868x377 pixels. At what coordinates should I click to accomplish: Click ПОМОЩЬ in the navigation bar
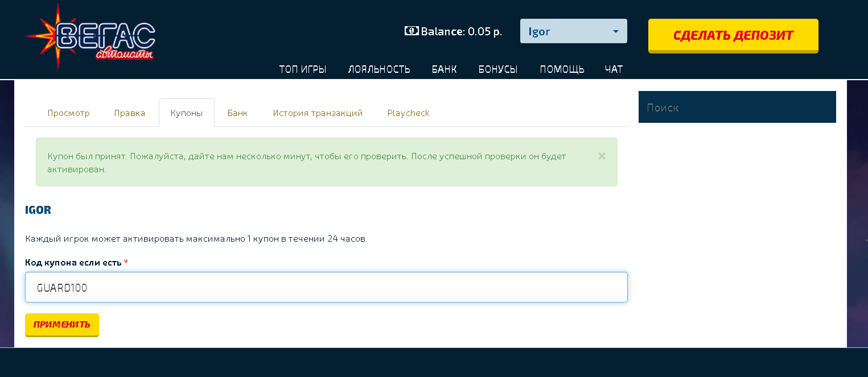(562, 69)
